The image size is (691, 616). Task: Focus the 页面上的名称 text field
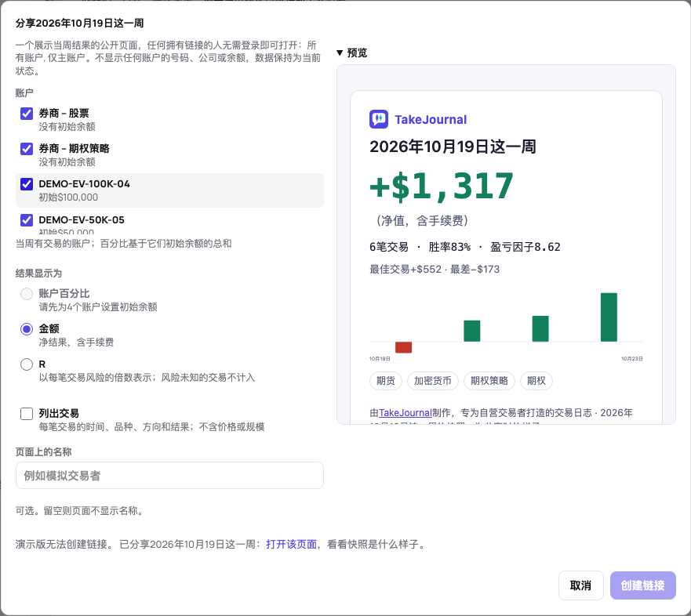click(169, 476)
